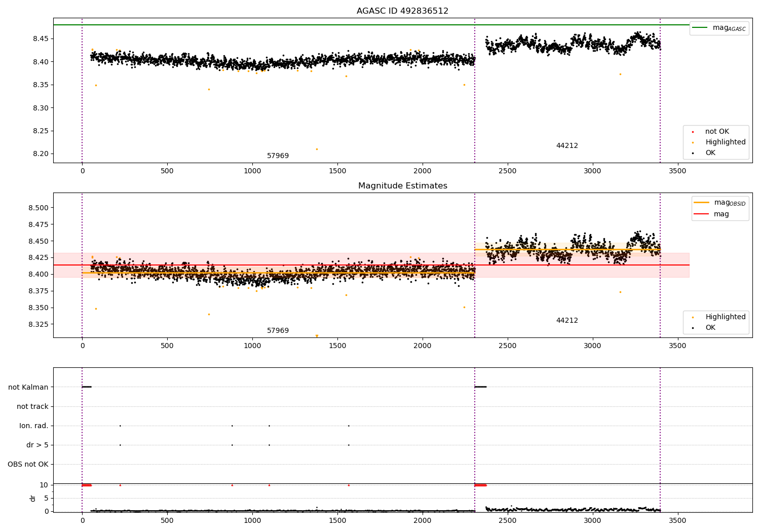
Task: Click the 'Ion. rad.' axis label
Action: (x=34, y=426)
